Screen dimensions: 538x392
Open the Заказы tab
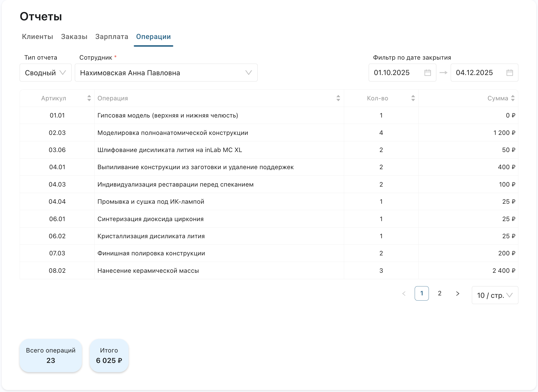[x=74, y=37]
